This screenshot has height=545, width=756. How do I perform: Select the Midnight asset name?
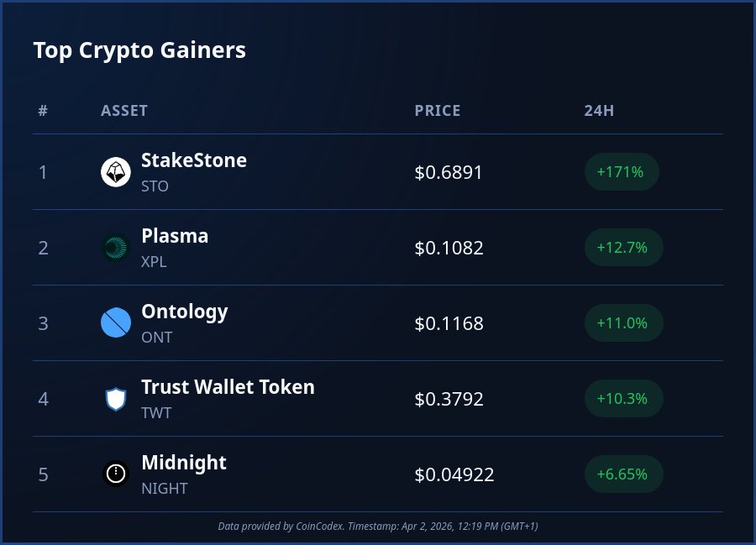[184, 463]
